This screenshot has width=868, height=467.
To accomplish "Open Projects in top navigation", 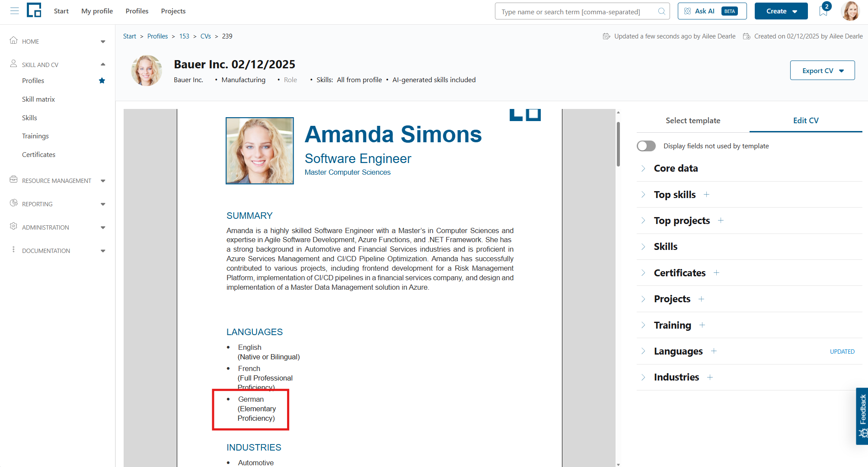I will [173, 11].
